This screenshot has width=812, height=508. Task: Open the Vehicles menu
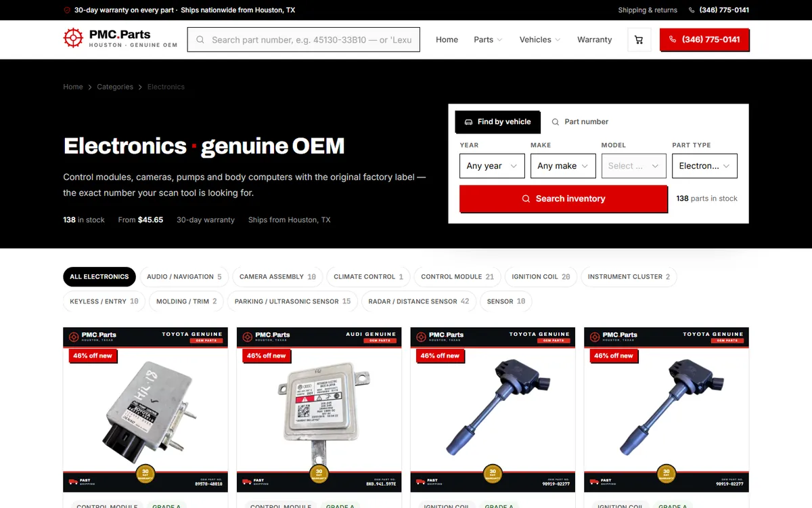click(540, 40)
